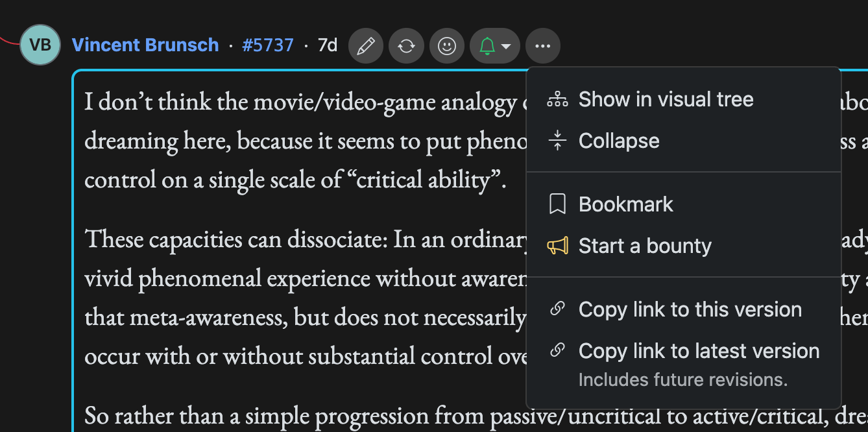Close the three-dots more options menu

[x=543, y=46]
